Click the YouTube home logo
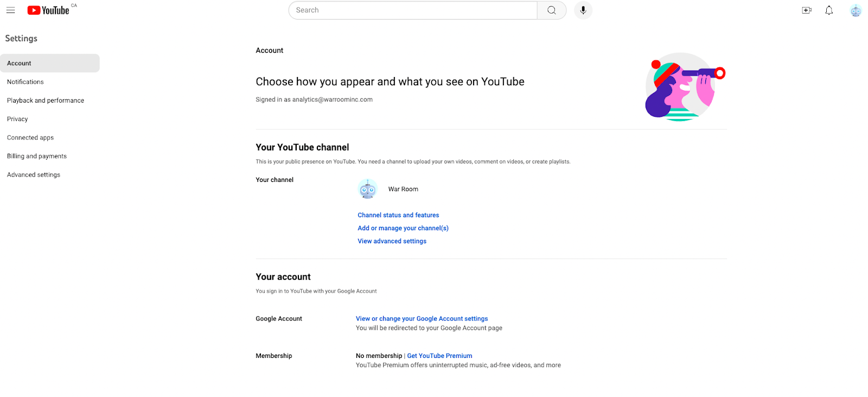868x397 pixels. 48,10
